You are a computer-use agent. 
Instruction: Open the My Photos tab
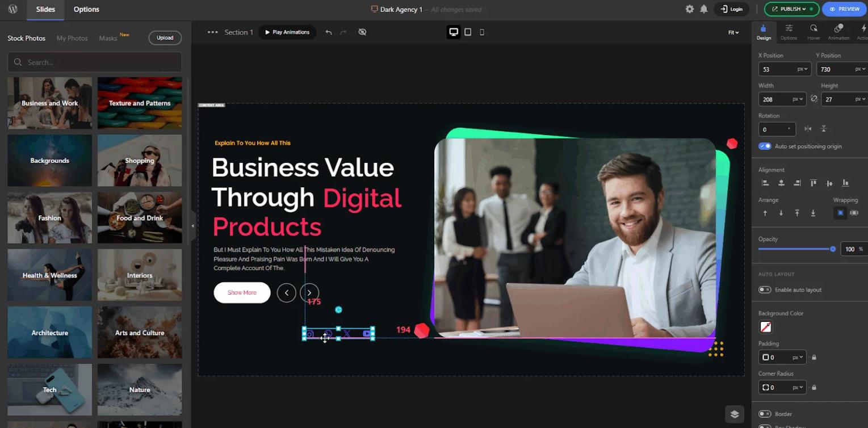coord(72,38)
